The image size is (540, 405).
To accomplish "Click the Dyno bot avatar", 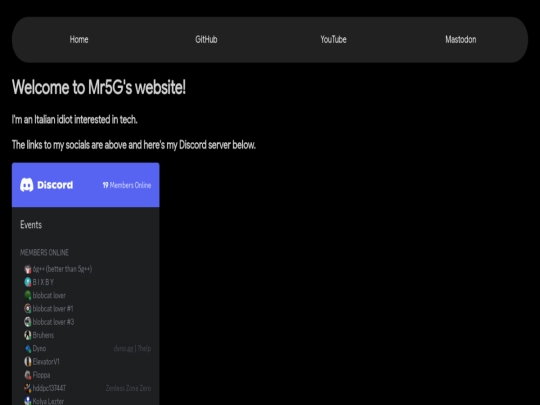I will point(28,349).
